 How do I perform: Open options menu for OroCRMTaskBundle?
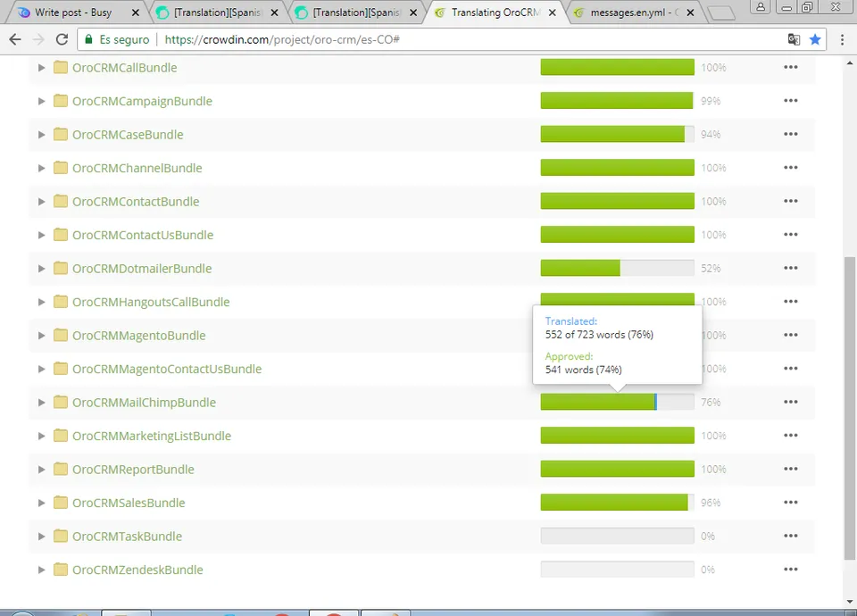[x=790, y=536]
